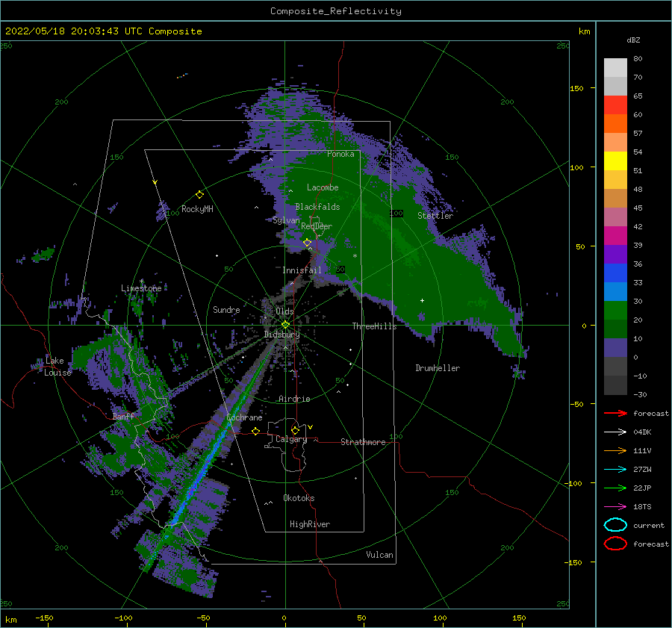Click the -30 dBZ dark gray swatch
The image size is (672, 628).
click(x=615, y=385)
